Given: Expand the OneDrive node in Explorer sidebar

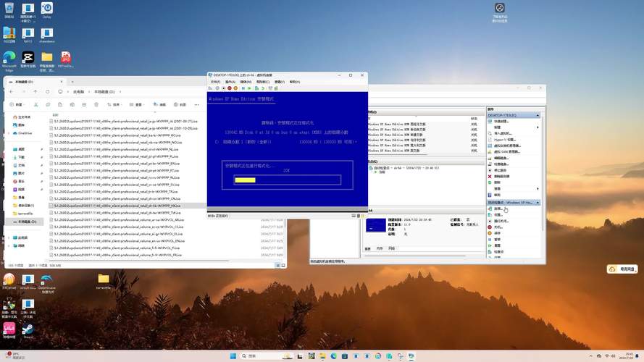Looking at the screenshot, I should [9, 133].
